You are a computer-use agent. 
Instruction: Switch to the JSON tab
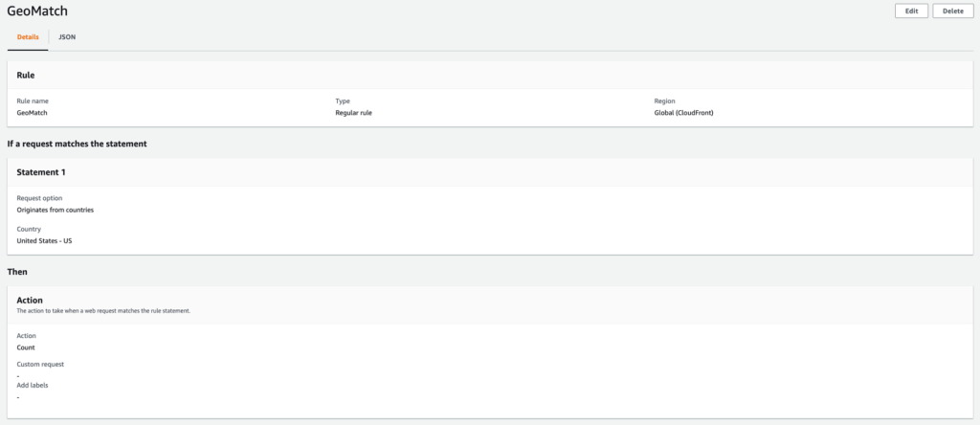pyautogui.click(x=67, y=37)
